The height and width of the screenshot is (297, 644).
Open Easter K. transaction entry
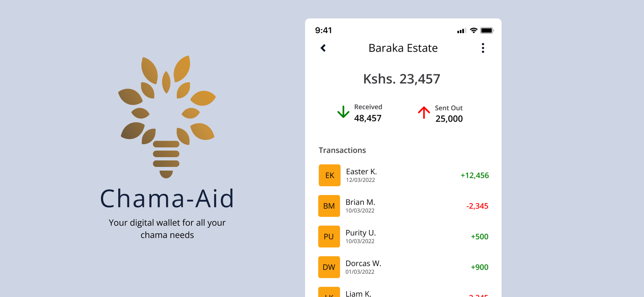coord(403,175)
